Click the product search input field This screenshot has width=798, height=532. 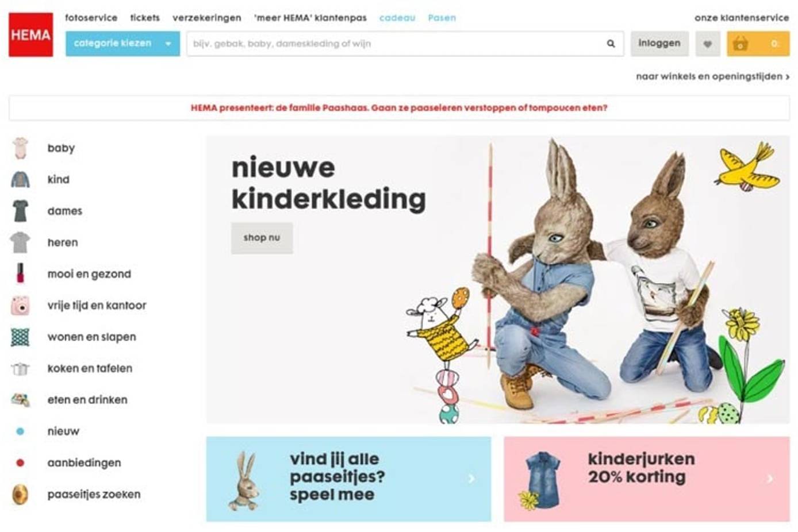[x=397, y=44]
